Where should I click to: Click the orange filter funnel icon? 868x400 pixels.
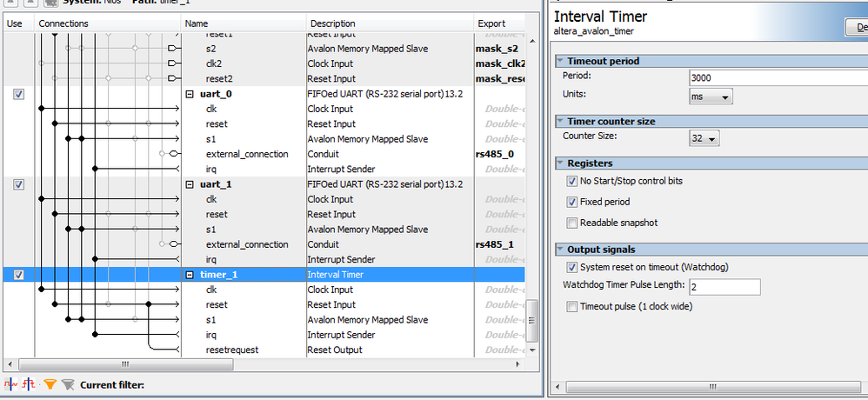(x=50, y=384)
